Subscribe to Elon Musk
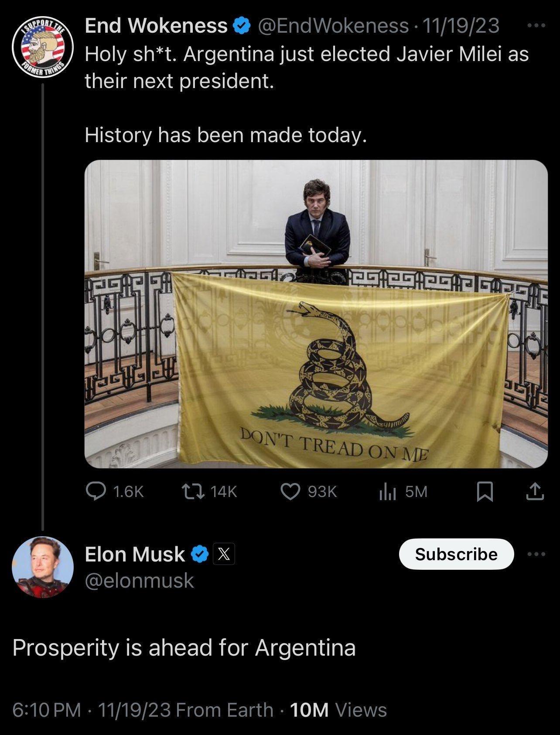560x735 pixels. [x=456, y=554]
